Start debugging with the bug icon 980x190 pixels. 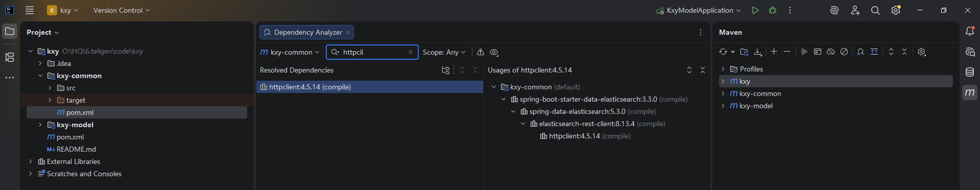tap(773, 10)
